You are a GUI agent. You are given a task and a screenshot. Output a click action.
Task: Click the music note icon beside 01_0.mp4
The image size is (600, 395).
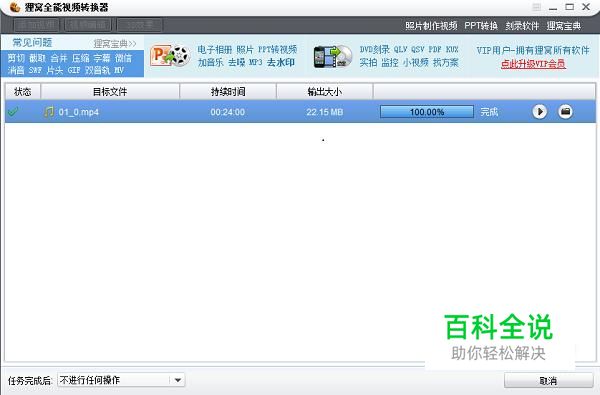[49, 112]
